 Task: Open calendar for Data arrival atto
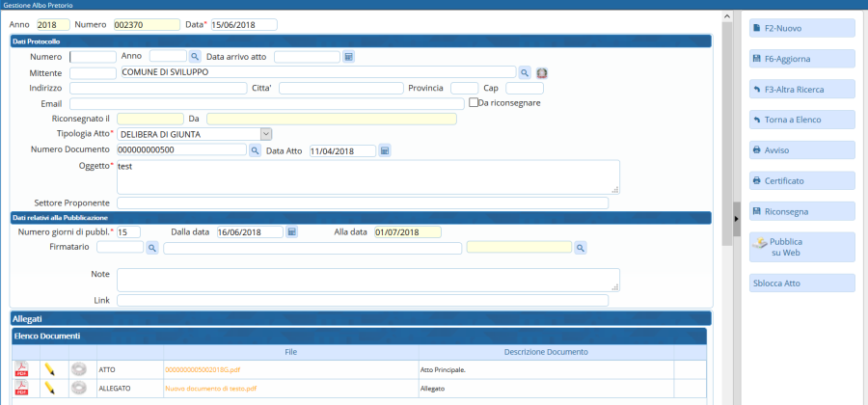click(349, 57)
